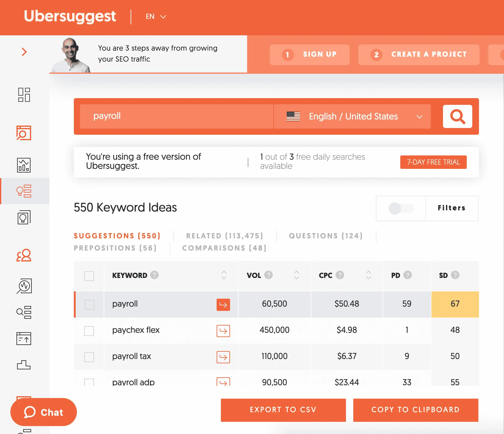Select the SUGGESTIONS (550) tab

pyautogui.click(x=117, y=236)
